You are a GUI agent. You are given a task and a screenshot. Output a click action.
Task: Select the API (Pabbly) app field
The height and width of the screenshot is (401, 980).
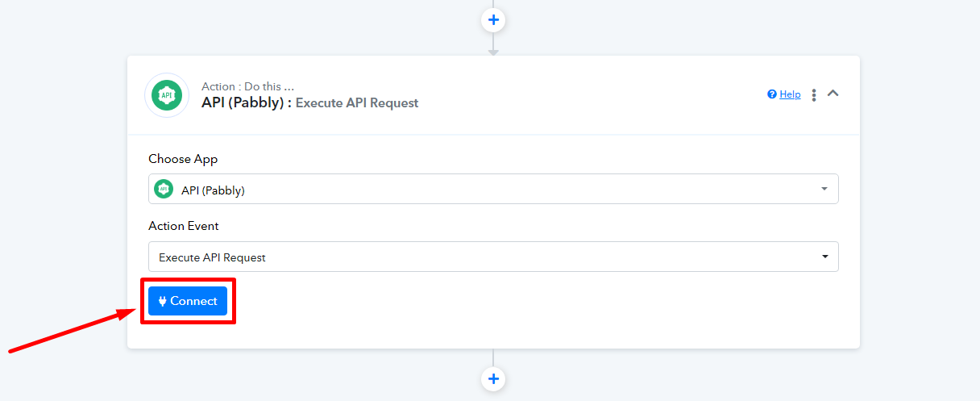493,189
